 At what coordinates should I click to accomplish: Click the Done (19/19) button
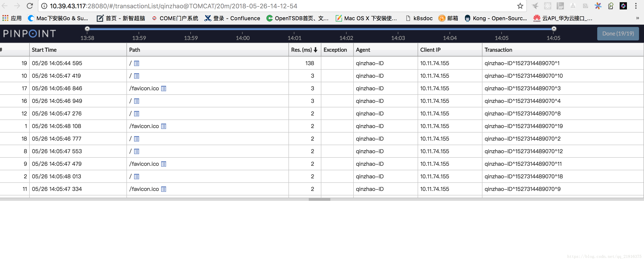click(x=618, y=33)
